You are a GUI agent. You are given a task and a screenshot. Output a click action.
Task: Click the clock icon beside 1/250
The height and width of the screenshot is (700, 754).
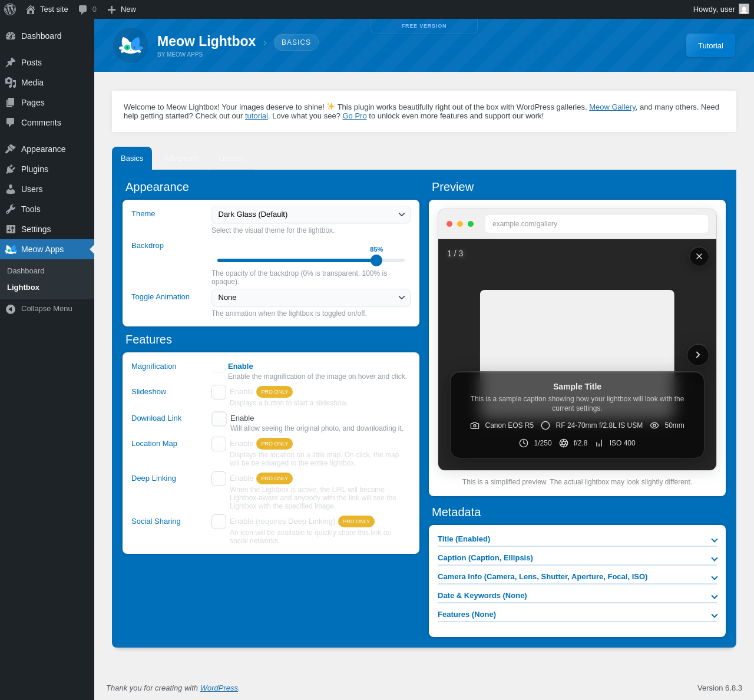[x=524, y=443]
